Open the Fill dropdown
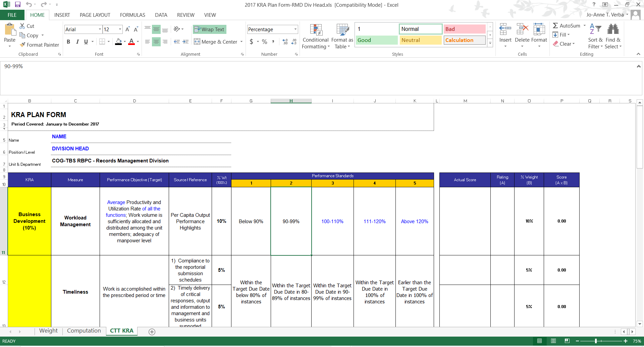Viewport: 644px width, 347px height. [561, 35]
